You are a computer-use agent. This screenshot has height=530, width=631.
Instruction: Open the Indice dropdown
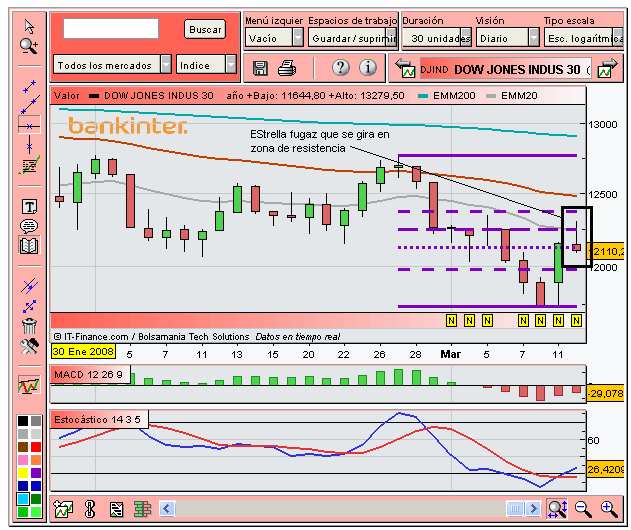(206, 64)
